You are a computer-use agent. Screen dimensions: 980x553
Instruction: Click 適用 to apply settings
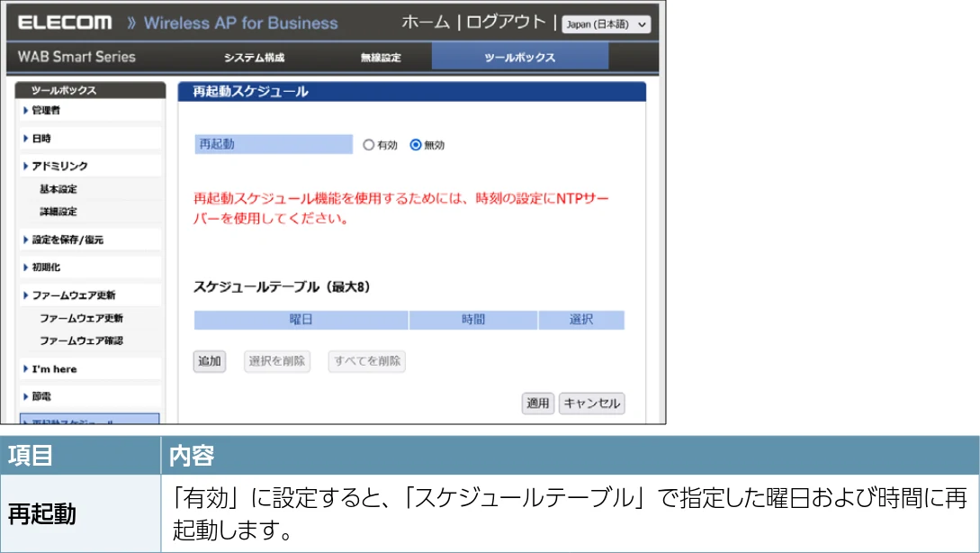[537, 403]
